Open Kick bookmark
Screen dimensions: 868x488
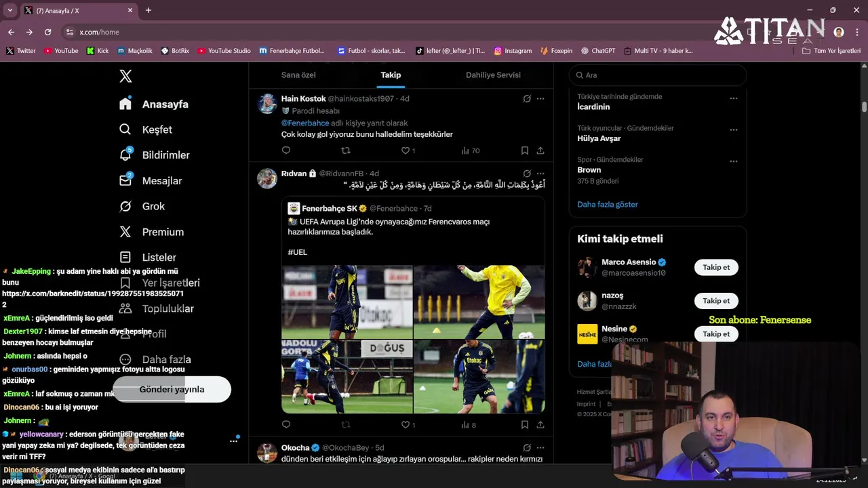98,51
